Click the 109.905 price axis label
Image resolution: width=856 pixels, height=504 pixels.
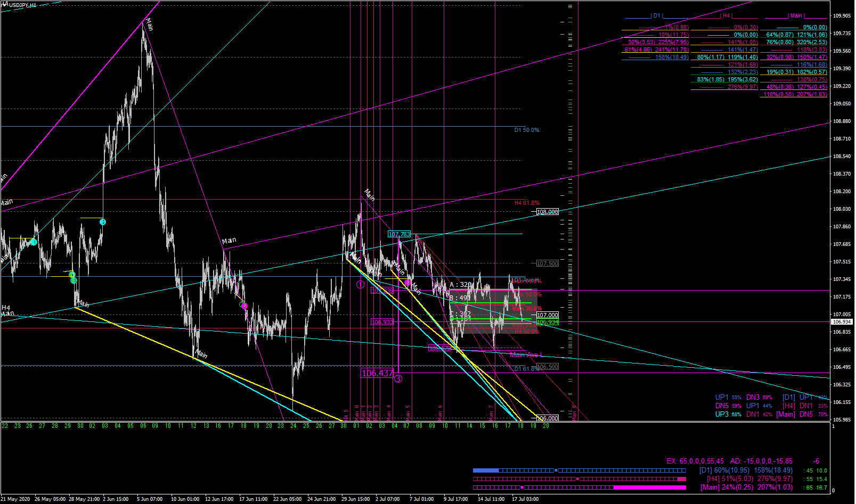point(842,16)
